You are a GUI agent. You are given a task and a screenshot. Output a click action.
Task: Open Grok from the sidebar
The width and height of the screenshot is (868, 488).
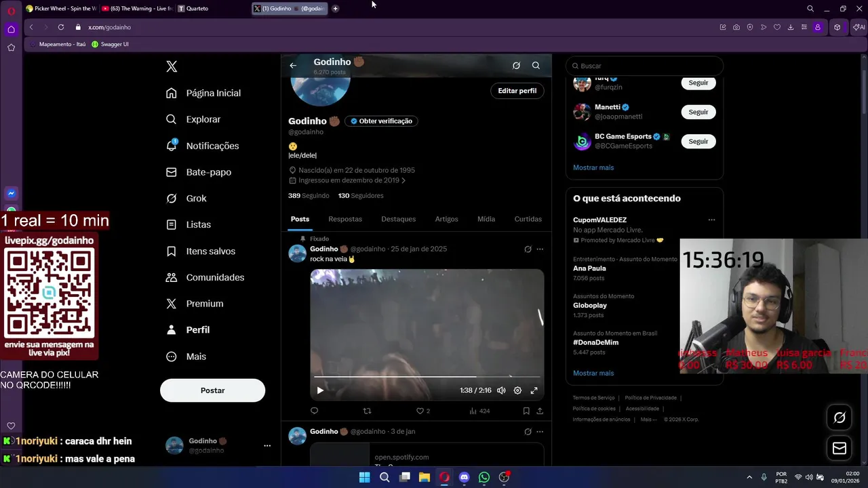click(186, 199)
